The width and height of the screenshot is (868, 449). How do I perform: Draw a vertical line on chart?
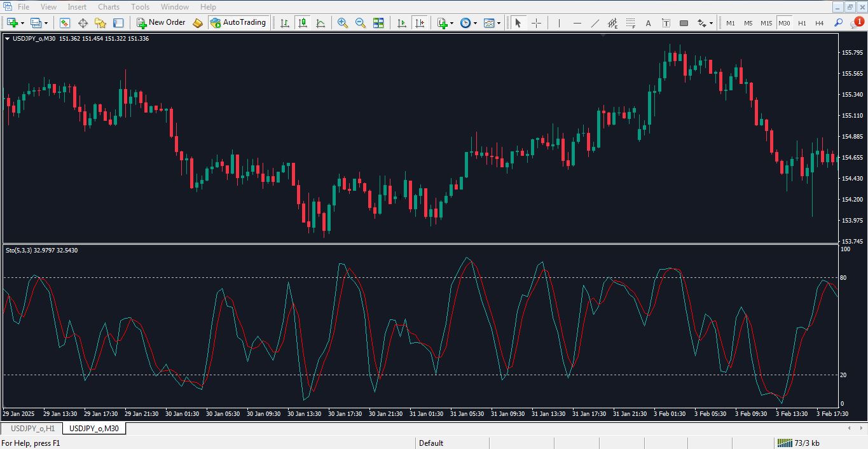pos(559,23)
